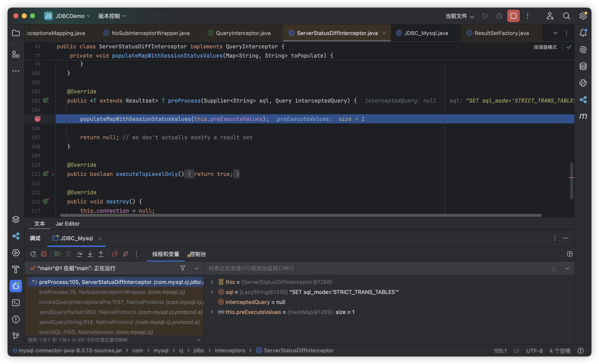The height and width of the screenshot is (364, 599).
Task: Open the AI assistant spiral icon
Action: click(583, 50)
